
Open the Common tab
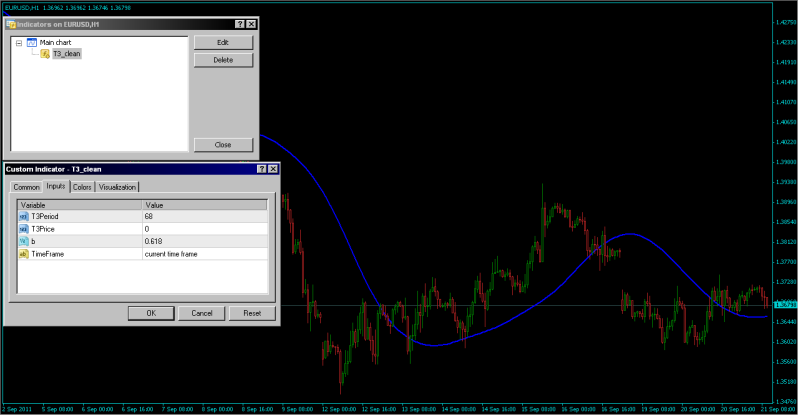coord(26,187)
